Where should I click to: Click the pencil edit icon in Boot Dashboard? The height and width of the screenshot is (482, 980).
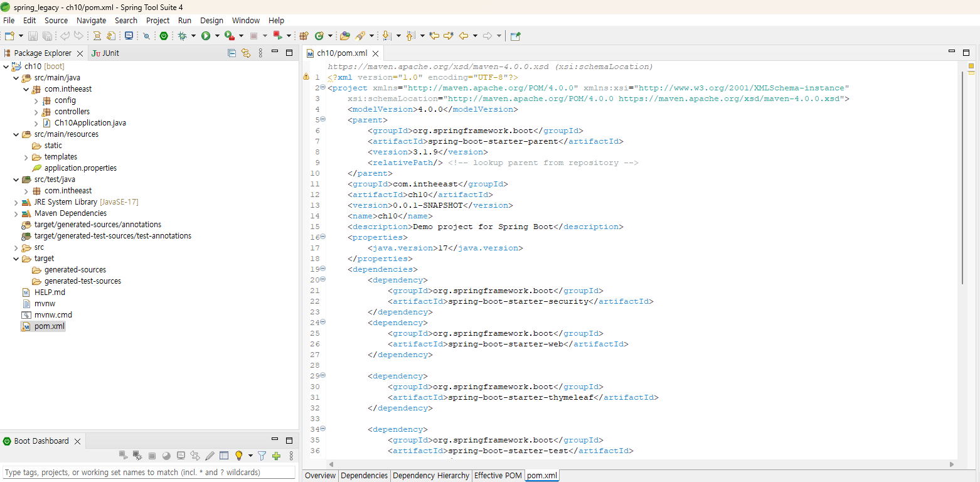click(210, 456)
